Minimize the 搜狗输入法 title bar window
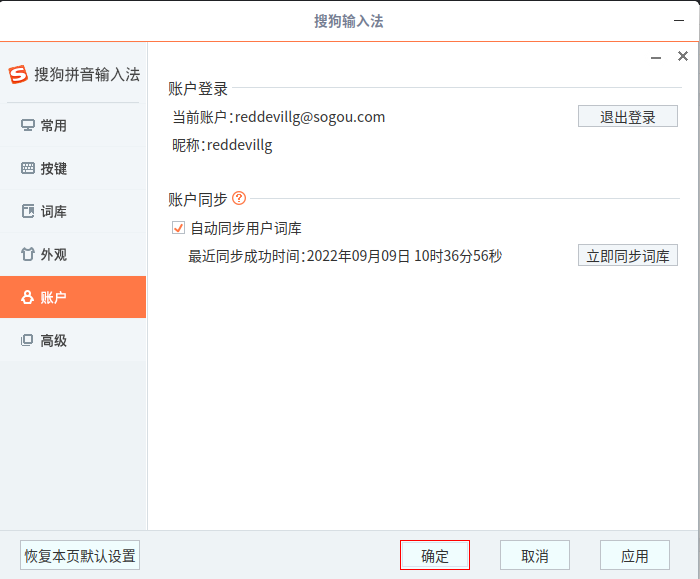The width and height of the screenshot is (700, 579). pos(679,21)
